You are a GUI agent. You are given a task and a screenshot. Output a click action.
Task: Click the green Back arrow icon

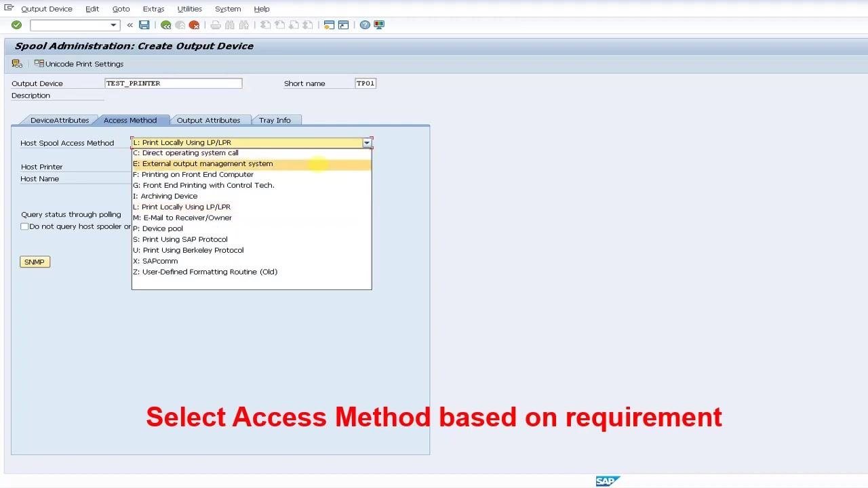[x=165, y=25]
